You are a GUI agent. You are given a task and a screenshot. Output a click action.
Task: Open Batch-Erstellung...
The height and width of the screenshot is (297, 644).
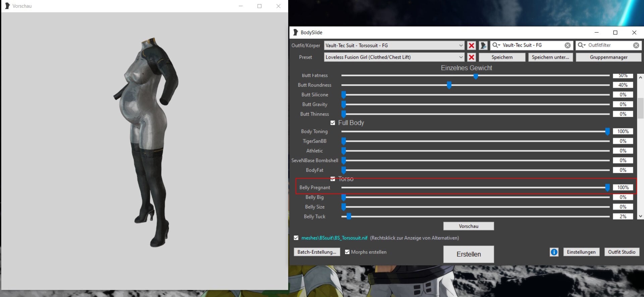point(317,252)
